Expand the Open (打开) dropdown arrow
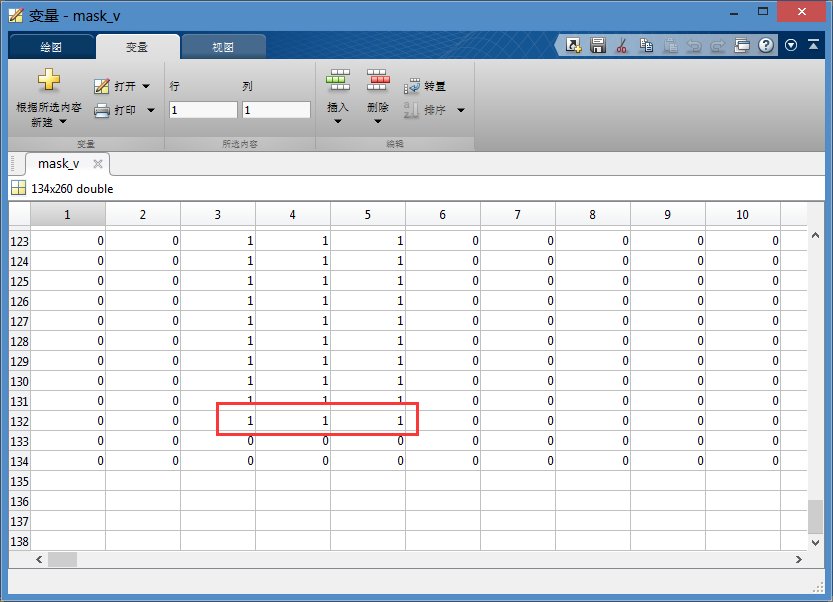The image size is (833, 602). [x=147, y=86]
